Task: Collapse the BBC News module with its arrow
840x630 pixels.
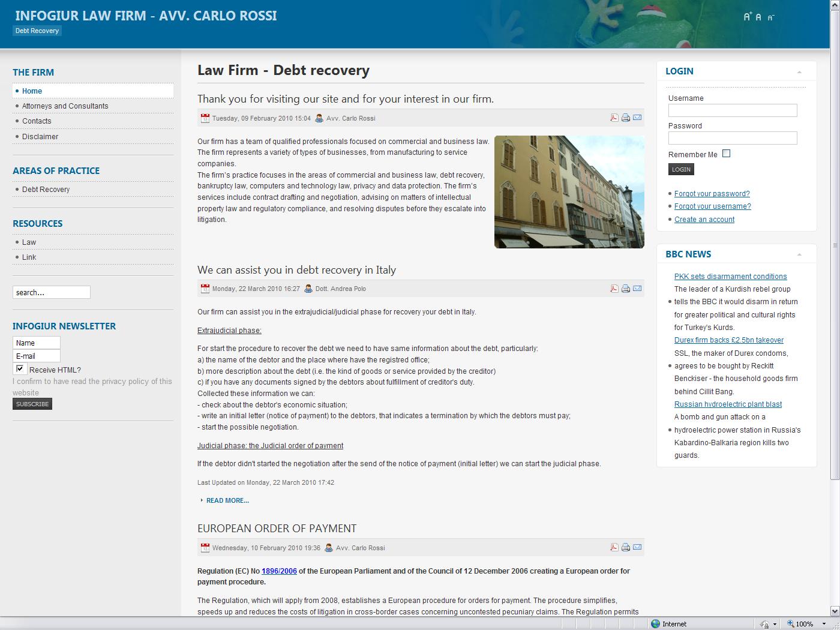Action: [799, 255]
